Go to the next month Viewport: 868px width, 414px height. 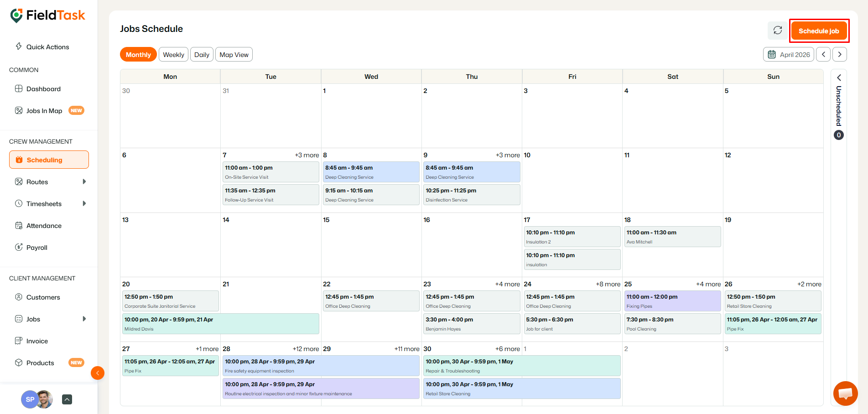click(x=840, y=55)
